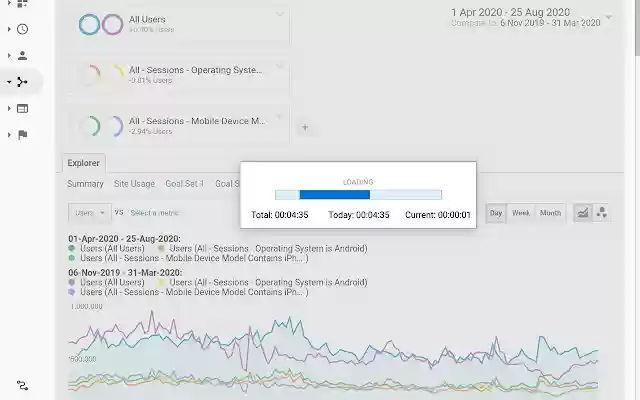The image size is (640, 400).
Task: Collapse the Acquisition section arrow
Action: pyautogui.click(x=9, y=82)
